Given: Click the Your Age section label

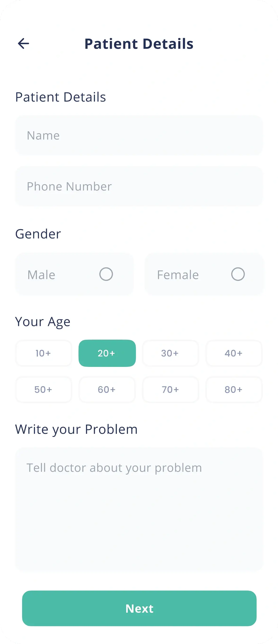Looking at the screenshot, I should (x=43, y=322).
